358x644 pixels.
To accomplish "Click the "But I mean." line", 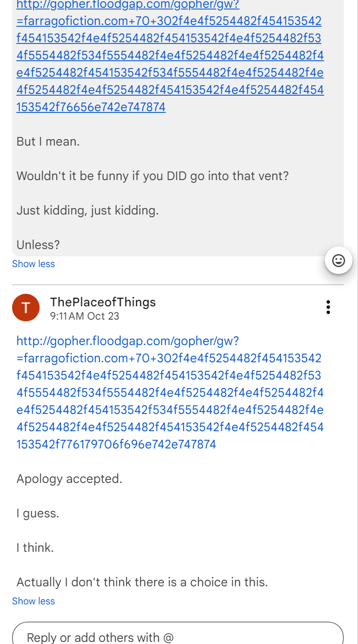I will pos(48,142).
